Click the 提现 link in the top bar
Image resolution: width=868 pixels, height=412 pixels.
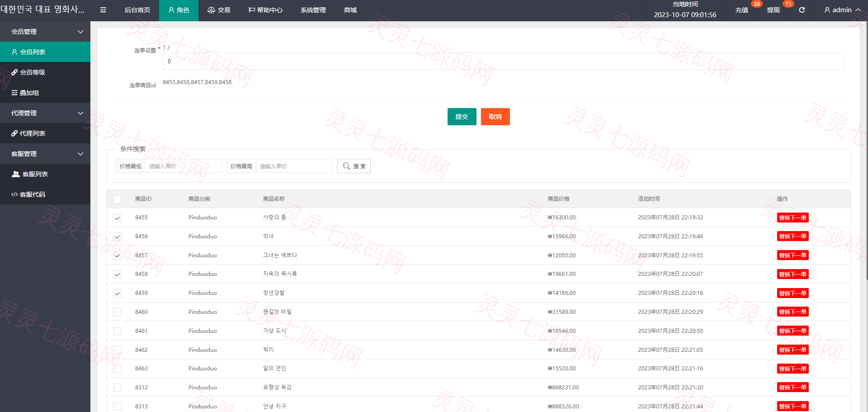click(773, 10)
